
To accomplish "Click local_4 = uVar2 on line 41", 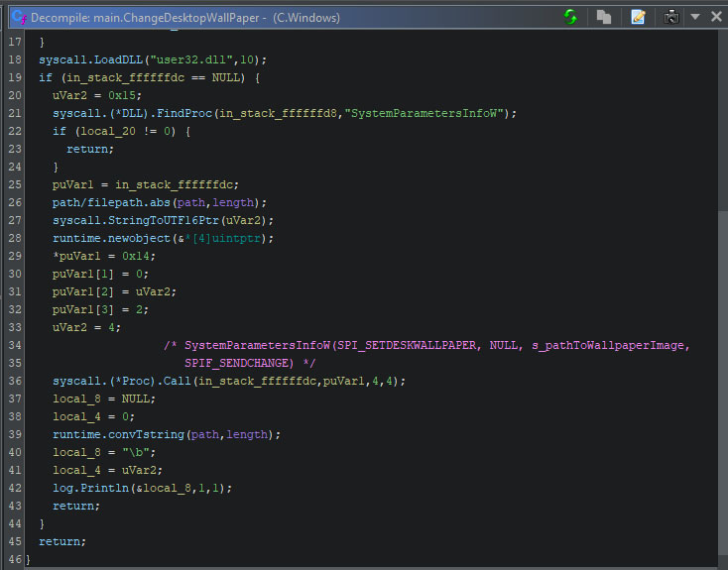I will 108,470.
